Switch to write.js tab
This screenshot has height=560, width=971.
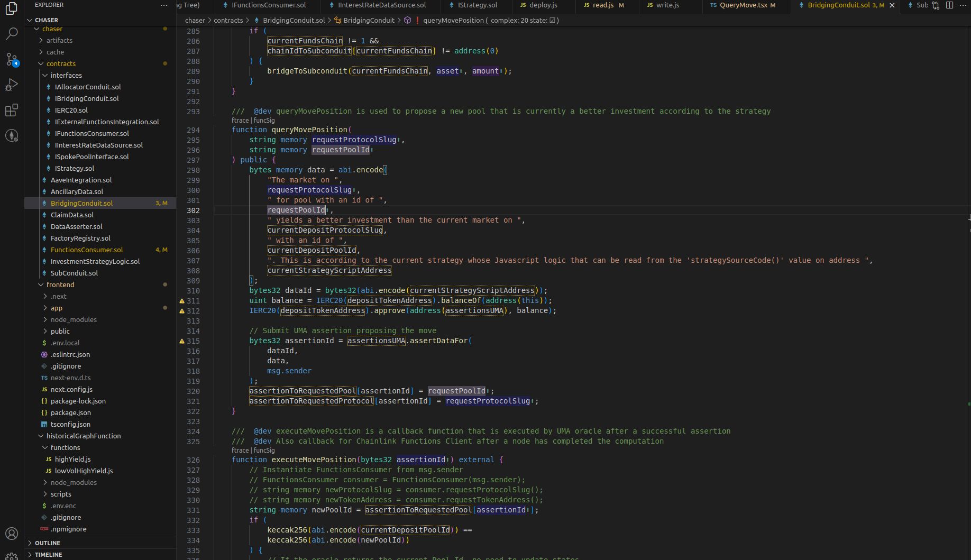click(667, 5)
